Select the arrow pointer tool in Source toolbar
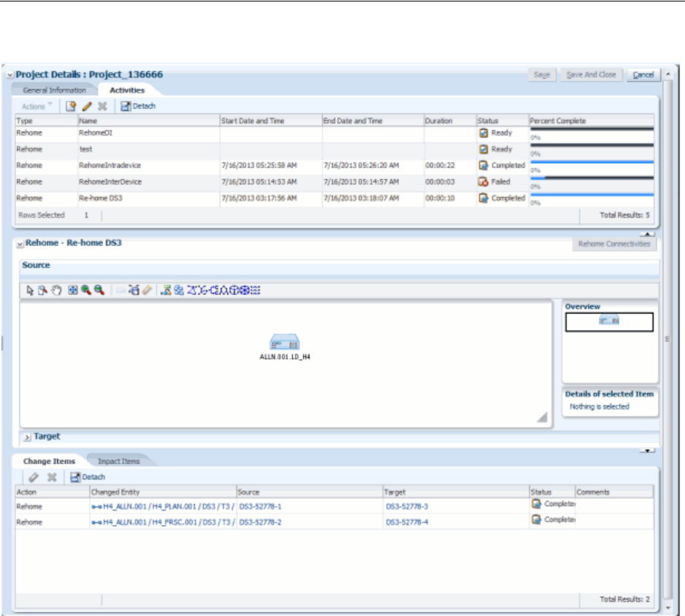The image size is (685, 616). (30, 291)
